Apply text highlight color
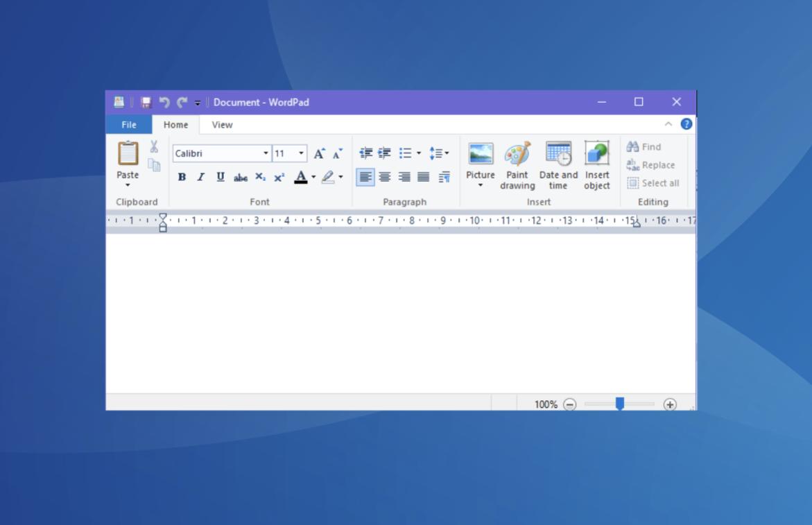 [x=328, y=178]
